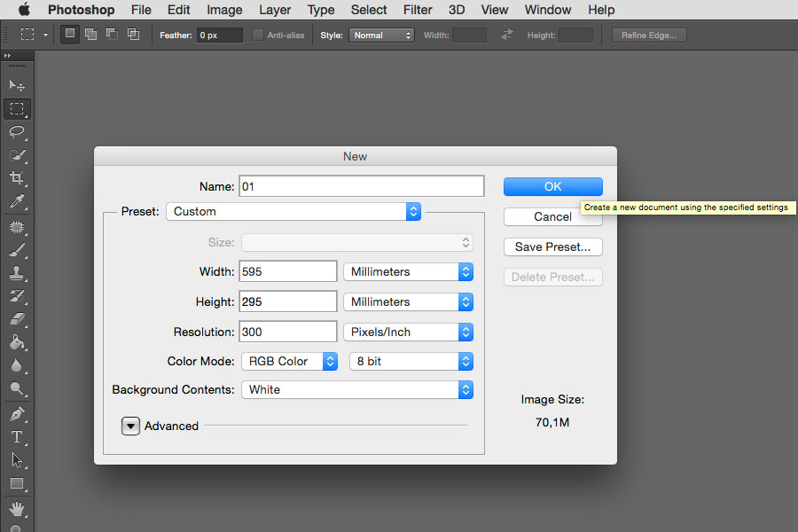
Task: Open the Select menu
Action: pos(369,10)
